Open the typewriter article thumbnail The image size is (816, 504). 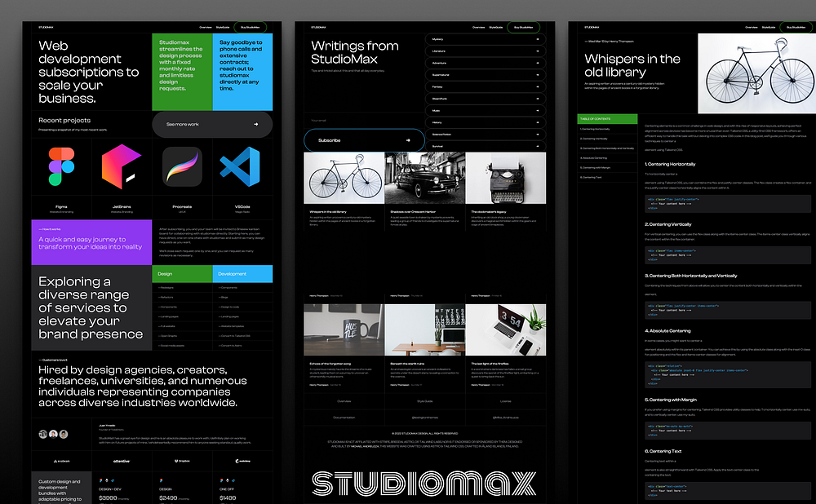506,178
